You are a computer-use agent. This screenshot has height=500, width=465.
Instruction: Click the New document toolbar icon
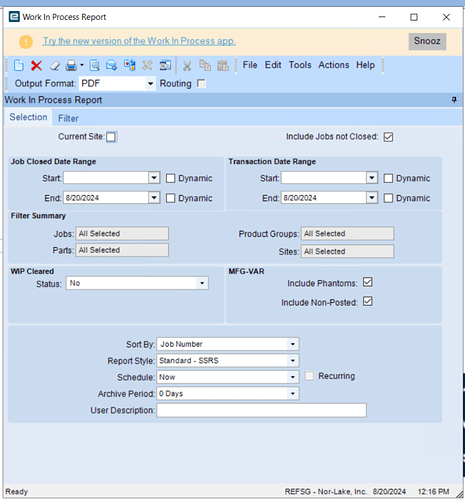pyautogui.click(x=19, y=65)
